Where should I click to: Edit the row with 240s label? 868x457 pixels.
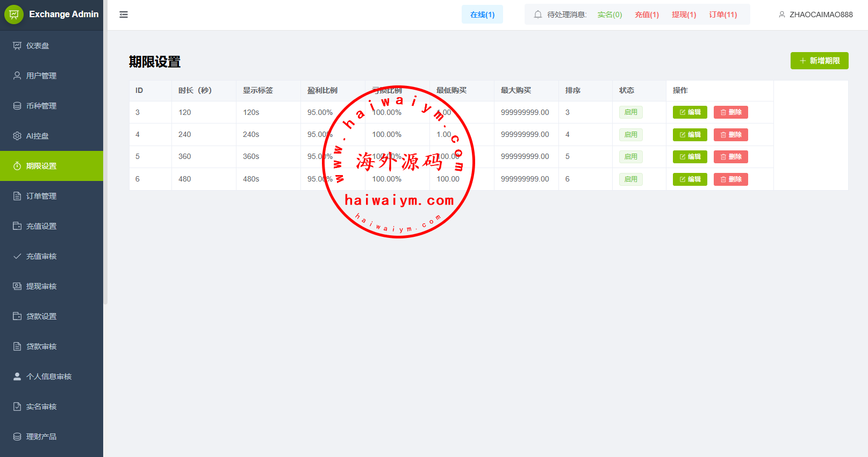pyautogui.click(x=690, y=135)
